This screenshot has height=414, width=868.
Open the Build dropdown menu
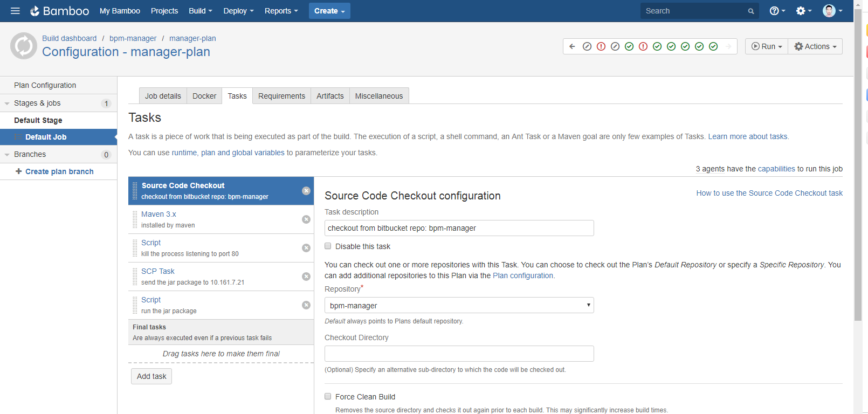[201, 11]
